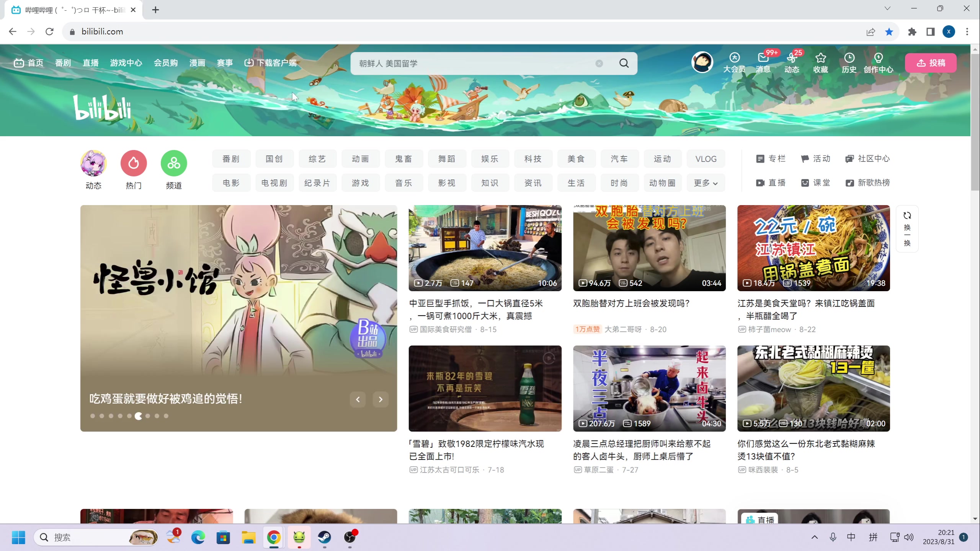Click the search magnifier icon
980x551 pixels.
(x=624, y=63)
